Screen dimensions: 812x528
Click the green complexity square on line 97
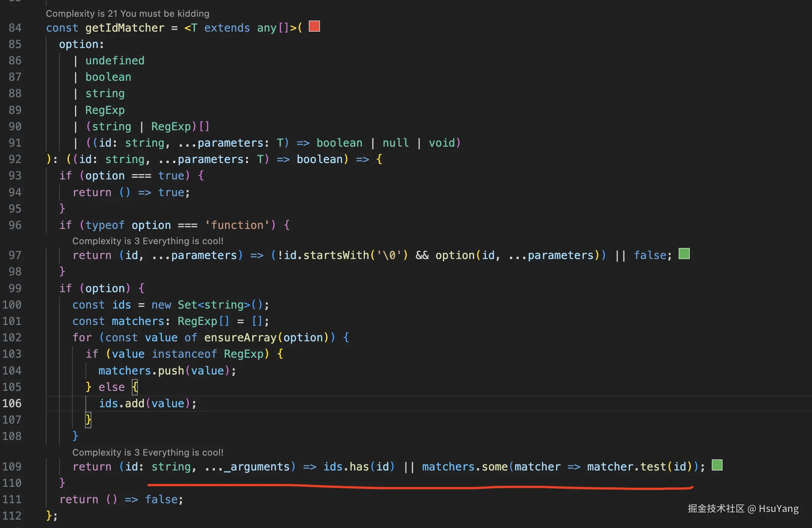pyautogui.click(x=684, y=254)
